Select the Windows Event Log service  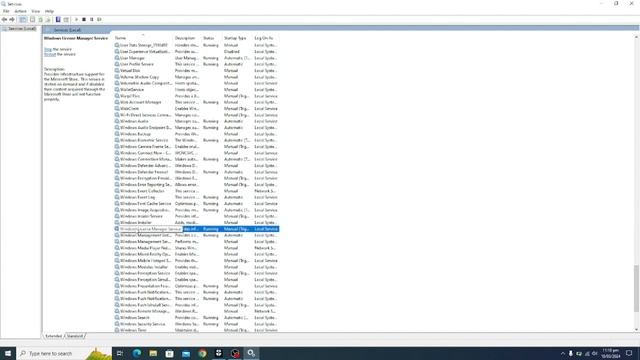point(196,197)
